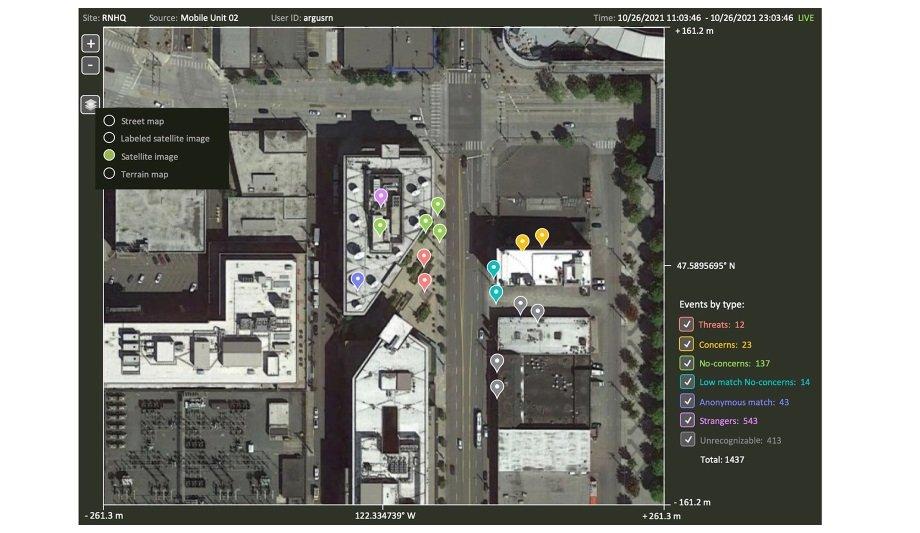Image resolution: width=920 pixels, height=533 pixels.
Task: Toggle the Concerns checkbox off
Action: coord(686,344)
